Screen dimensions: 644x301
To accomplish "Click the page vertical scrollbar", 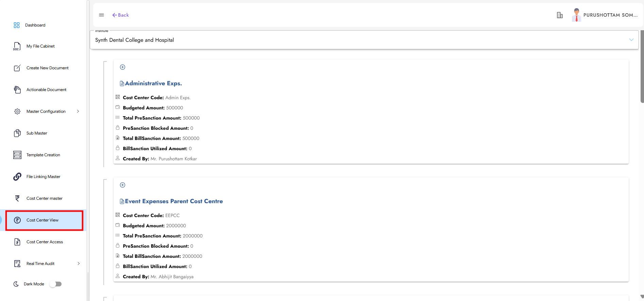I will 642,68.
